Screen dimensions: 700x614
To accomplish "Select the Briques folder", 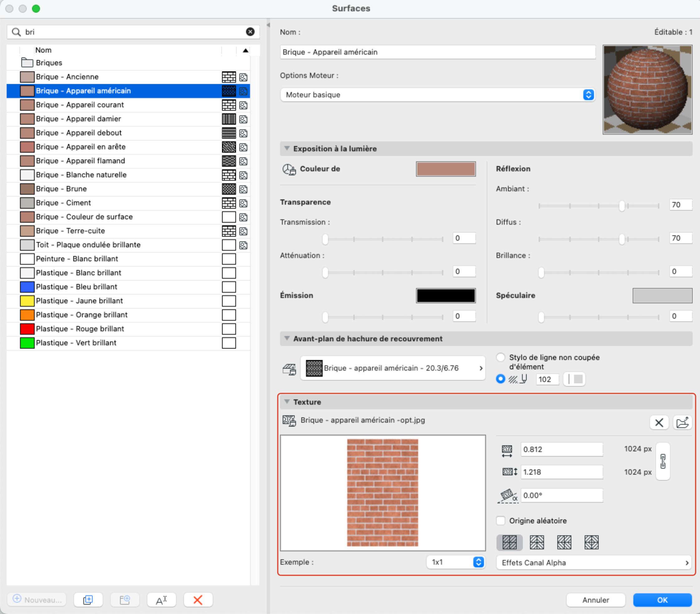I will (129, 63).
